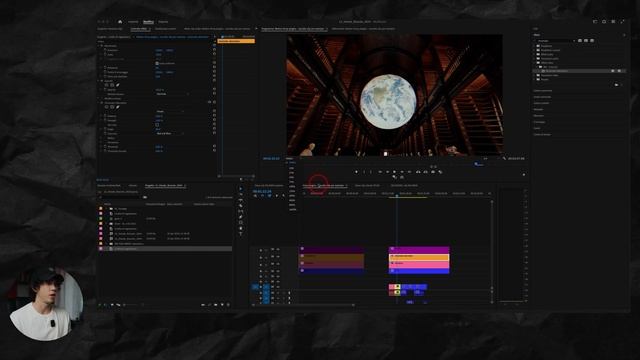Select the Selection tool in Tools panel
640x360 pixels.
241,189
